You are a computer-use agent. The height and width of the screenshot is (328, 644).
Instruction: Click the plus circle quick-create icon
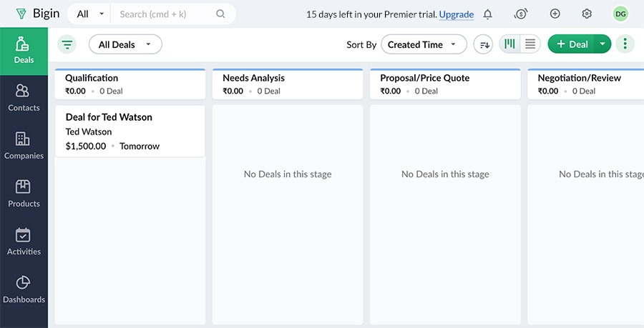[x=555, y=14]
